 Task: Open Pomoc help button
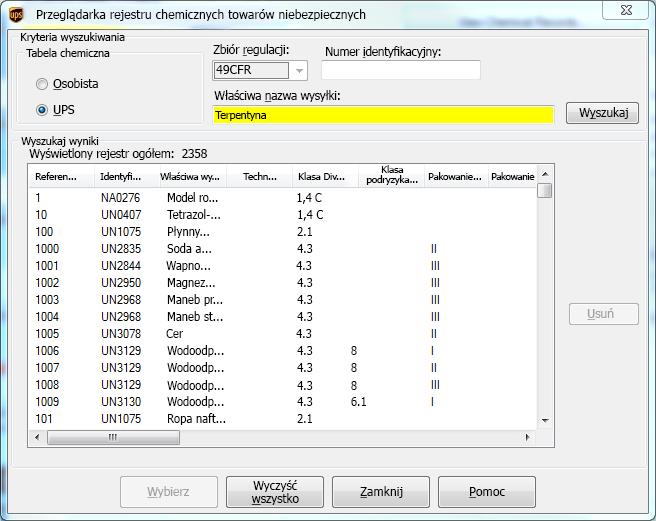tap(487, 492)
